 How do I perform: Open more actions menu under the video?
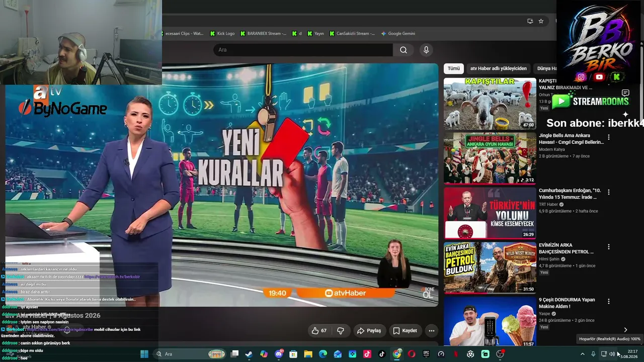431,330
